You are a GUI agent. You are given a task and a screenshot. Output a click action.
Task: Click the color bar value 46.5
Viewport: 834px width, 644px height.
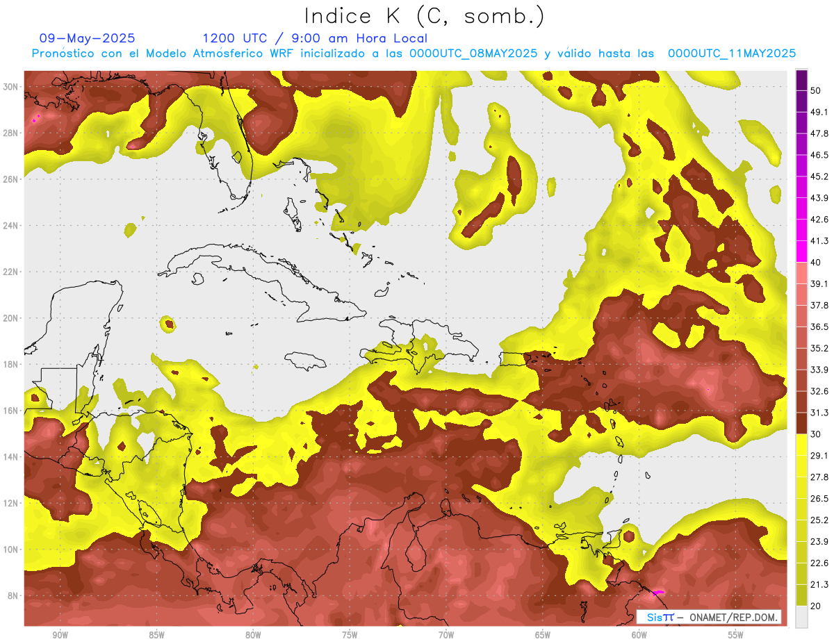820,155
